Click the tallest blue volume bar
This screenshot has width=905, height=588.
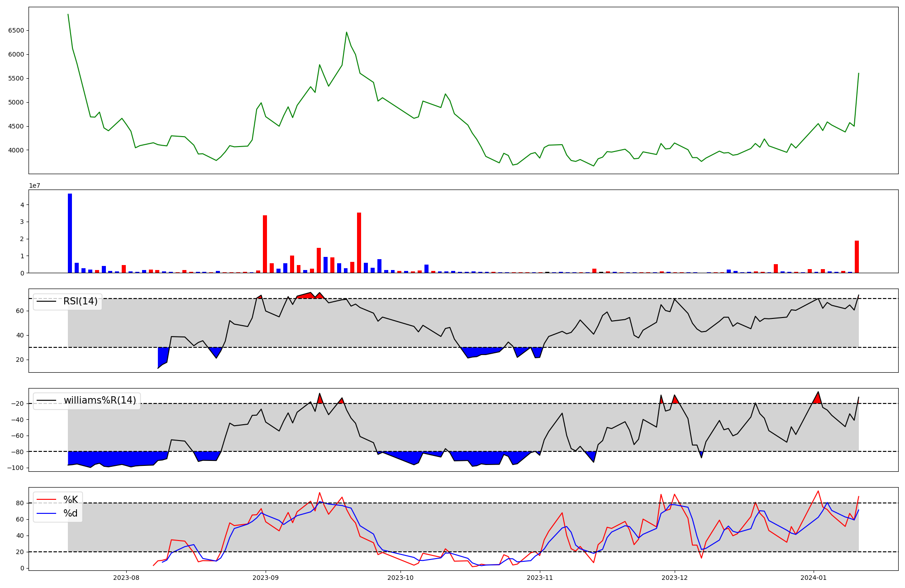pos(70,233)
